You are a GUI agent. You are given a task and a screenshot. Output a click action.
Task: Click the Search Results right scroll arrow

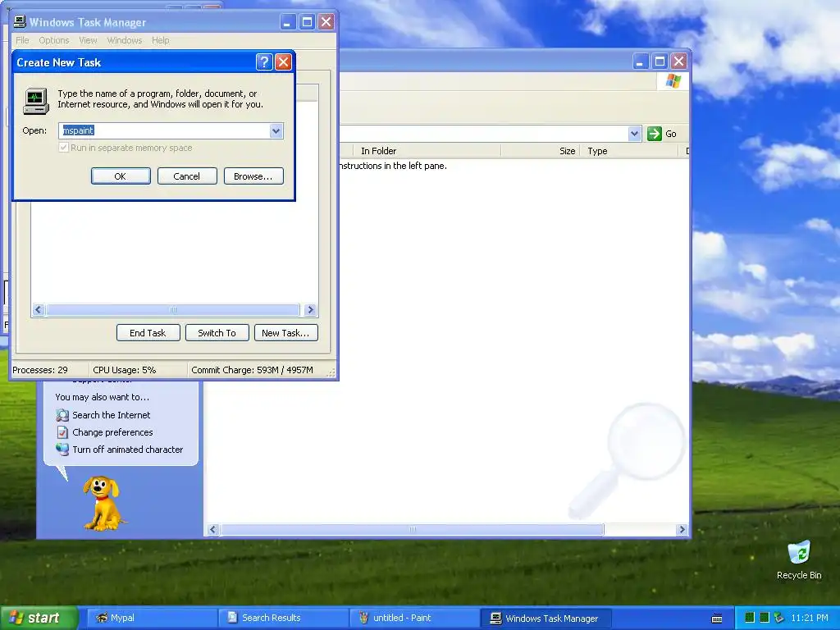682,529
